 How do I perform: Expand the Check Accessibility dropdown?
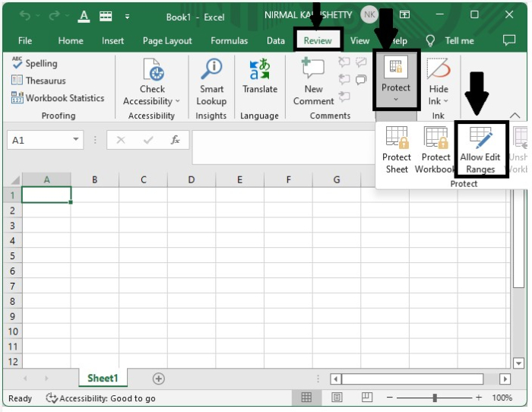177,101
